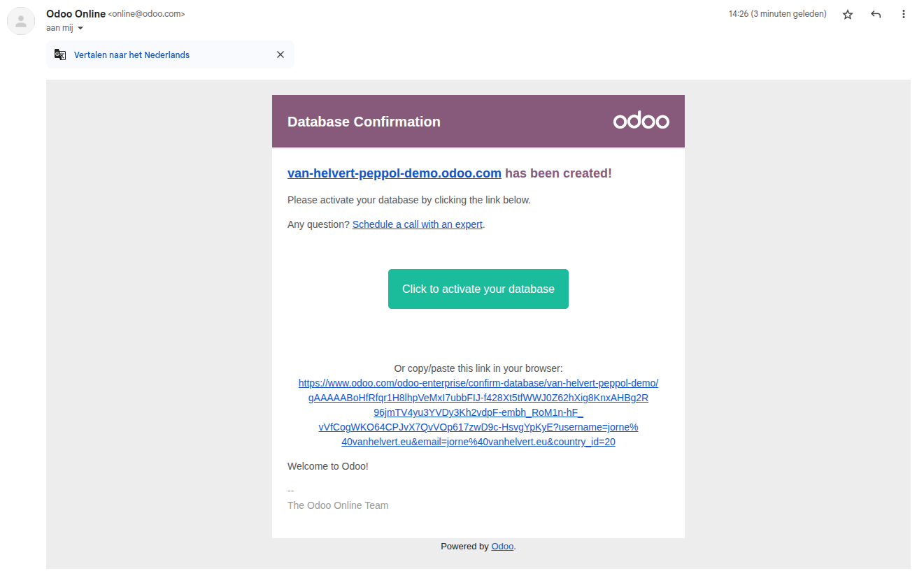The image size is (924, 585).
Task: Open van-helvert-peppol-demo.odoo.com link
Action: (x=395, y=173)
